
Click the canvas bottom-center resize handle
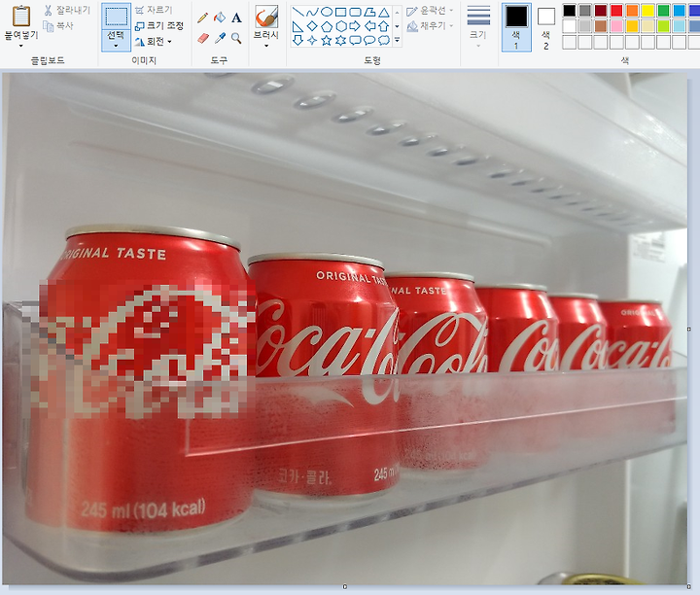[x=344, y=586]
